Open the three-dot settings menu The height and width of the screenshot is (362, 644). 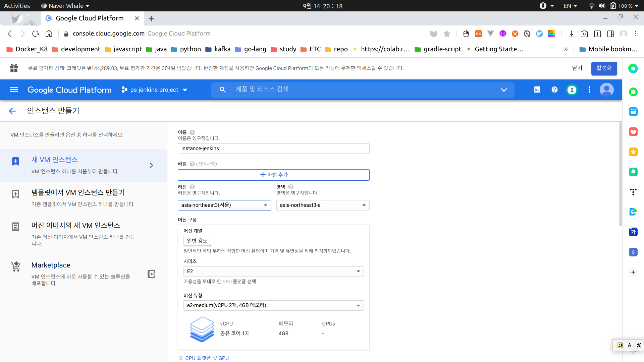pyautogui.click(x=589, y=89)
